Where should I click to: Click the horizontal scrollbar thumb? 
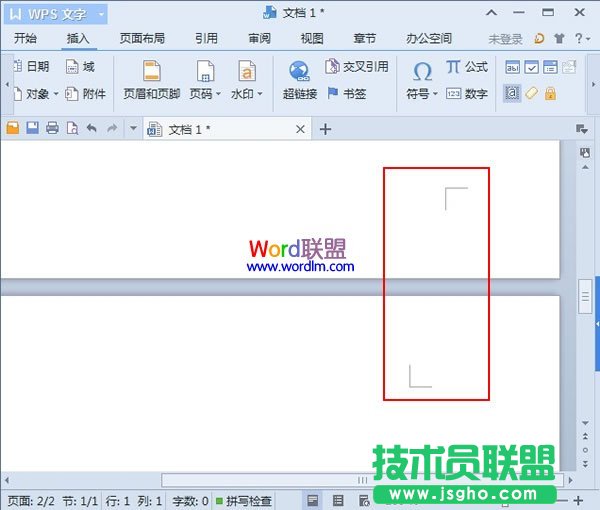tap(362, 480)
